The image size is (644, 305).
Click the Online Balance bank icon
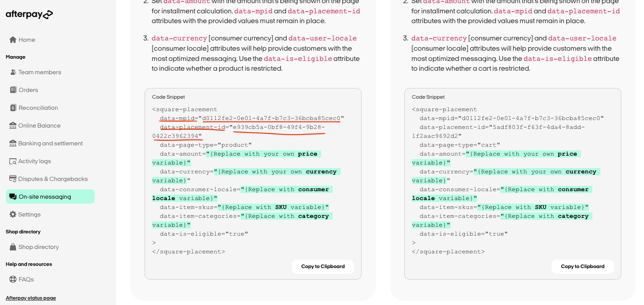coord(13,125)
